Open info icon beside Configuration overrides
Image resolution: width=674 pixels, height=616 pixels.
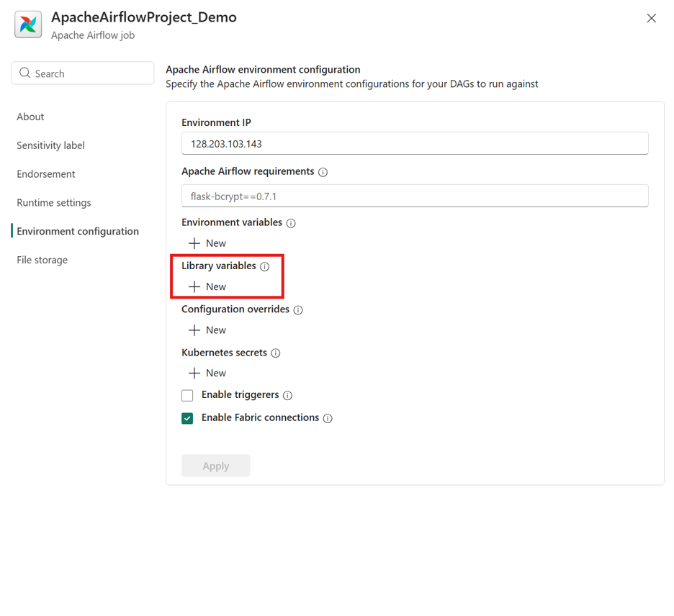coord(298,310)
